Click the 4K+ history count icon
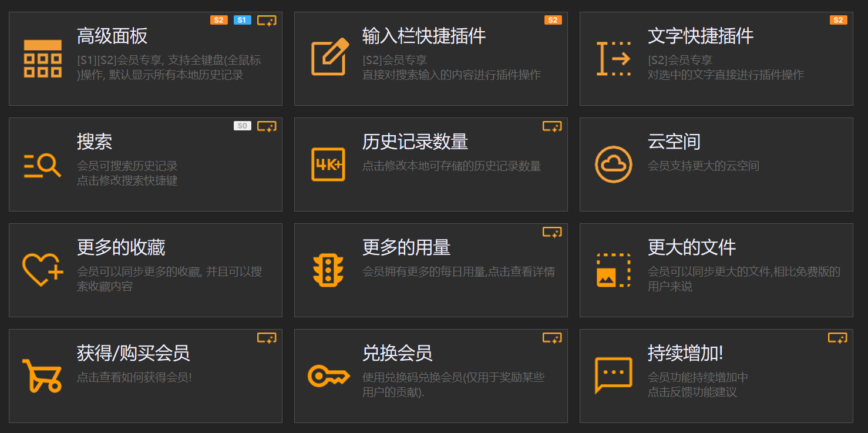This screenshot has height=433, width=868. (x=329, y=165)
